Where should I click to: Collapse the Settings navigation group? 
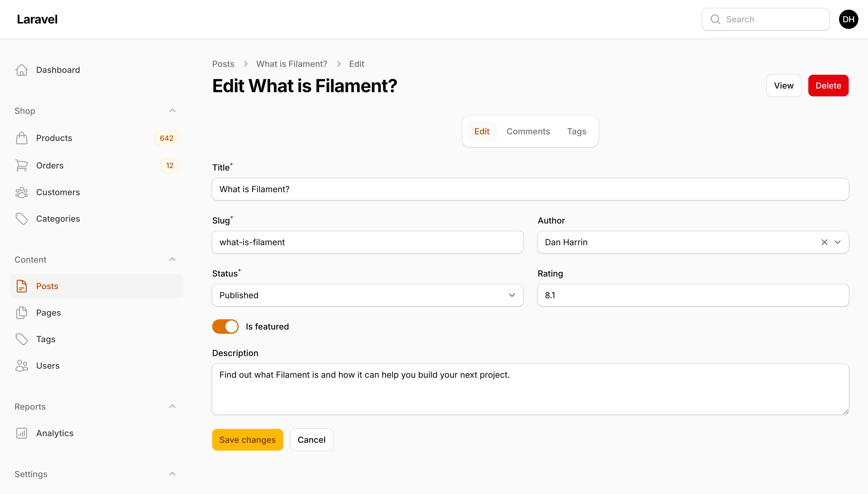point(172,474)
